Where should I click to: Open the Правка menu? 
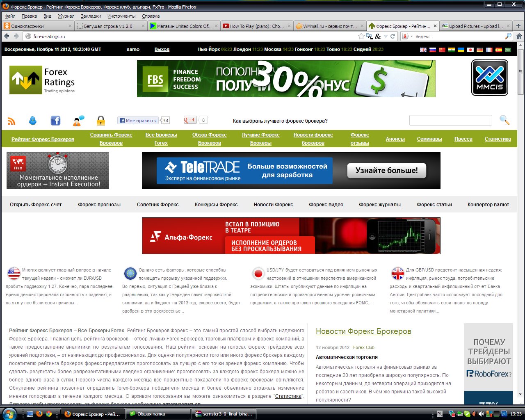pyautogui.click(x=30, y=16)
